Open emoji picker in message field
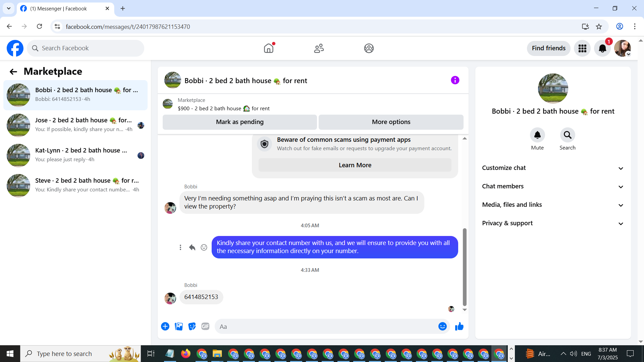 tap(442, 326)
